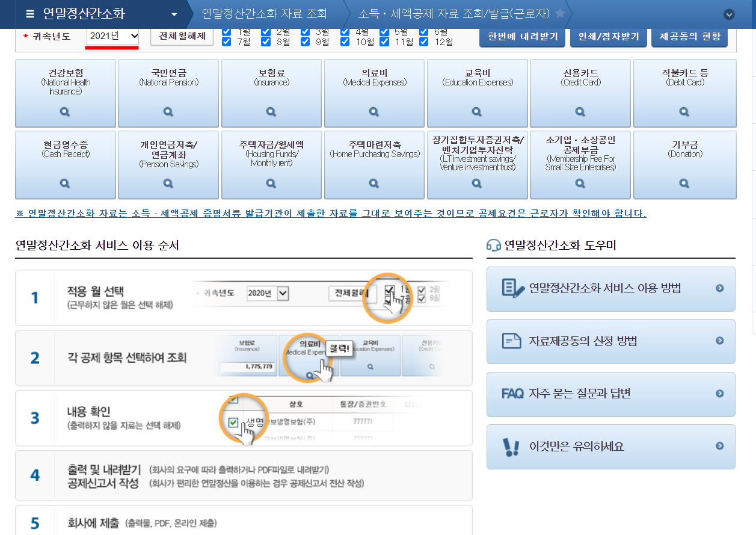Click magnifier icon under 직불카드 등
This screenshot has height=535, width=756.
click(x=684, y=112)
